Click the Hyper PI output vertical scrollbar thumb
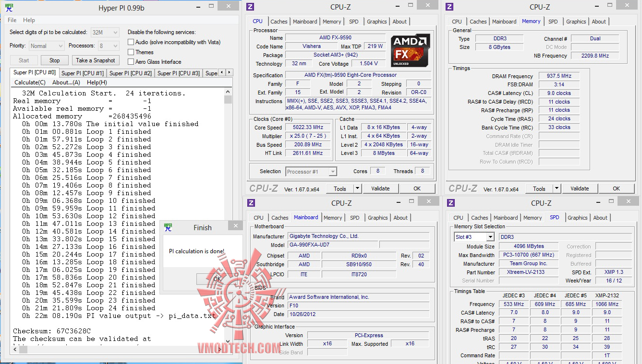642x364 pixels. 228,99
